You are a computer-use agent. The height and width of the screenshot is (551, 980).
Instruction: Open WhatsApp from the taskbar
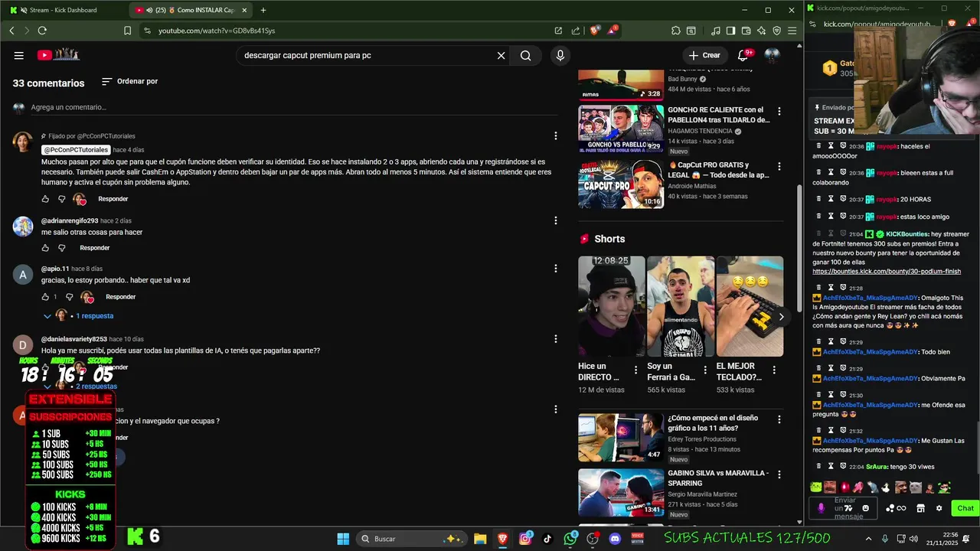[x=570, y=539]
